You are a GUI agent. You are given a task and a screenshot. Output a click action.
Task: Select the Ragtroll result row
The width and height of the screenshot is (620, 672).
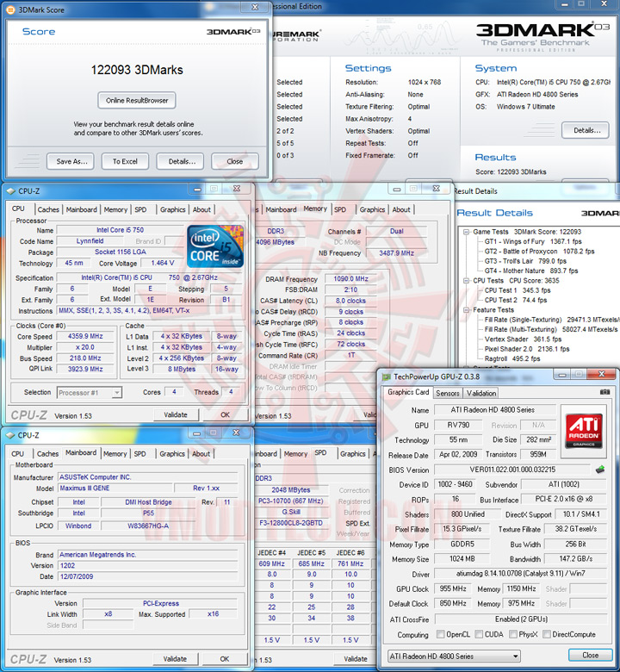click(512, 359)
